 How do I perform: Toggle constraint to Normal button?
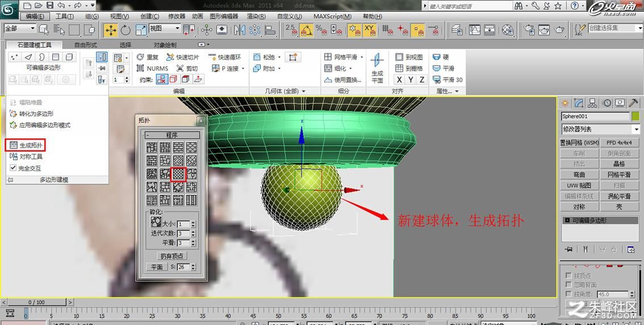[x=198, y=79]
